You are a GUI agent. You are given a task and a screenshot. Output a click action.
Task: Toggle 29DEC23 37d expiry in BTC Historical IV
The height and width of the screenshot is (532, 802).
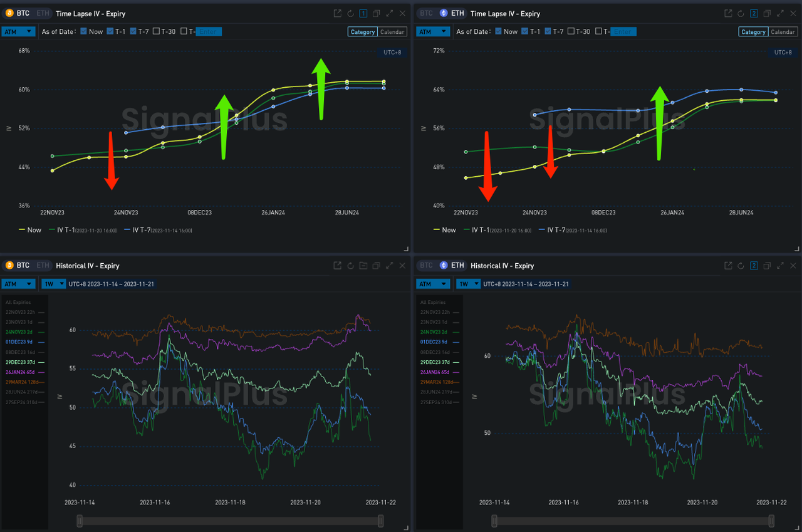(x=25, y=362)
